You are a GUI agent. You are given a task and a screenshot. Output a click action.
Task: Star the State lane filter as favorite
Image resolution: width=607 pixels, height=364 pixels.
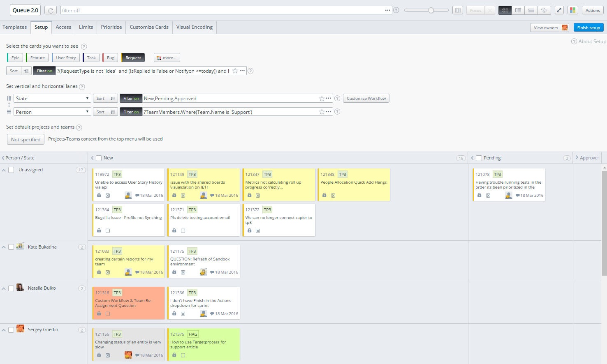pyautogui.click(x=322, y=98)
